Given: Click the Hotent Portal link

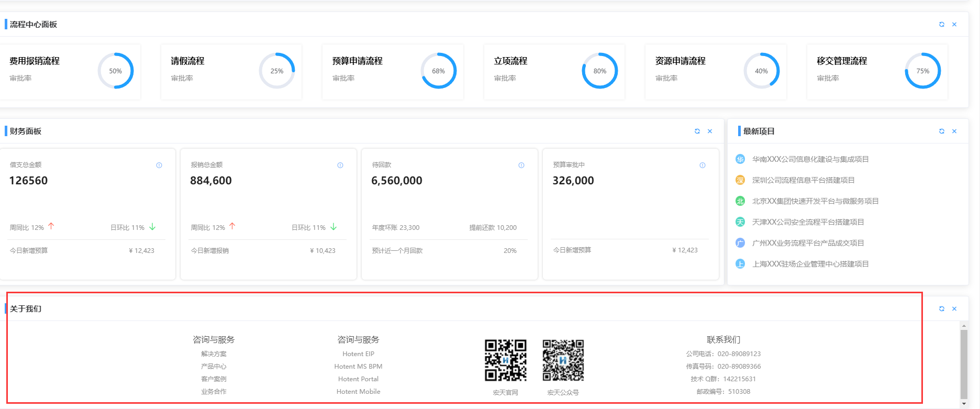Looking at the screenshot, I should pos(359,379).
